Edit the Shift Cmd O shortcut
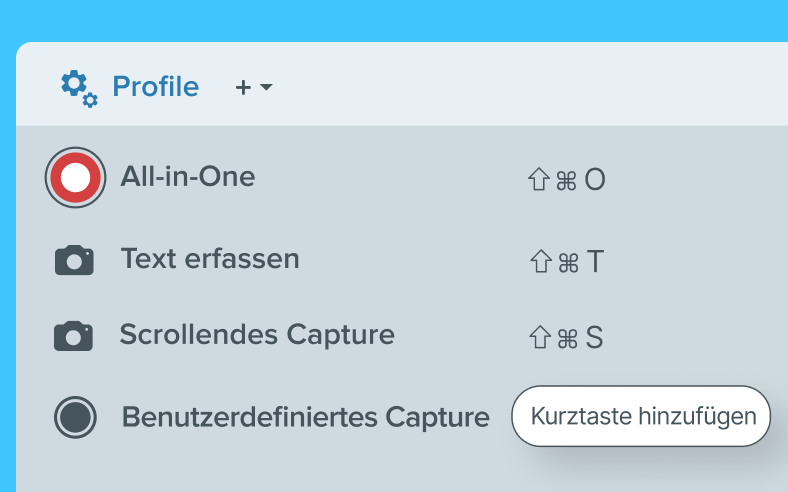 tap(566, 179)
